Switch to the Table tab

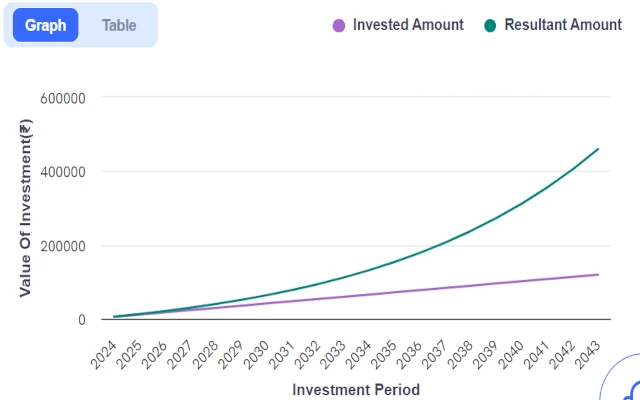119,25
